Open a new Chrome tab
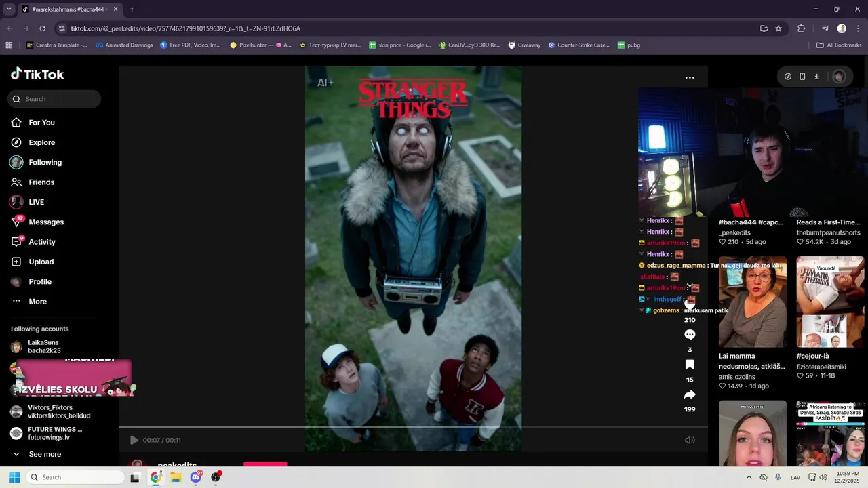868x488 pixels. pyautogui.click(x=132, y=9)
